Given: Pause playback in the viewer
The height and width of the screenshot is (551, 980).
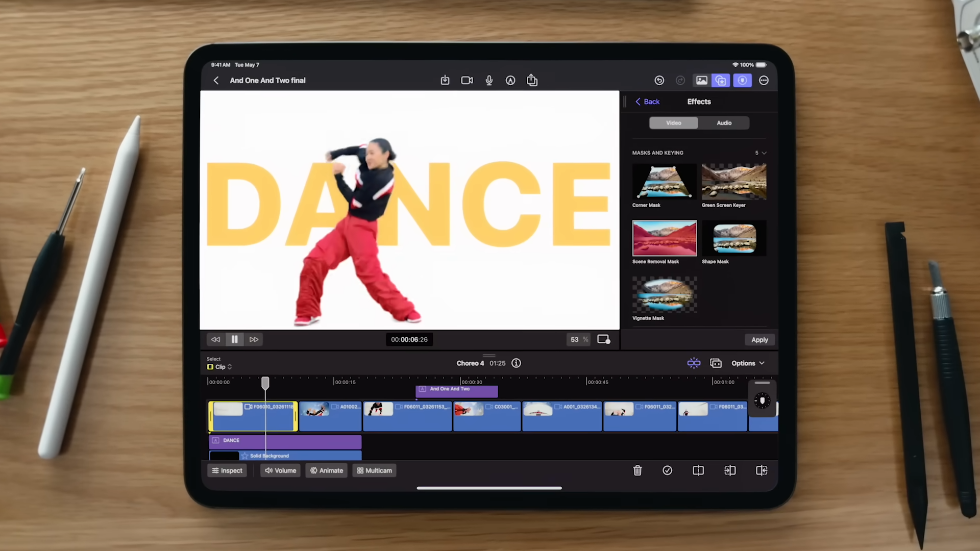Looking at the screenshot, I should (235, 339).
